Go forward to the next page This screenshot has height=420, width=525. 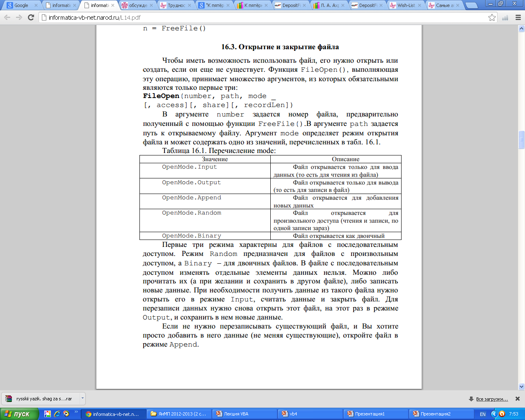click(19, 18)
